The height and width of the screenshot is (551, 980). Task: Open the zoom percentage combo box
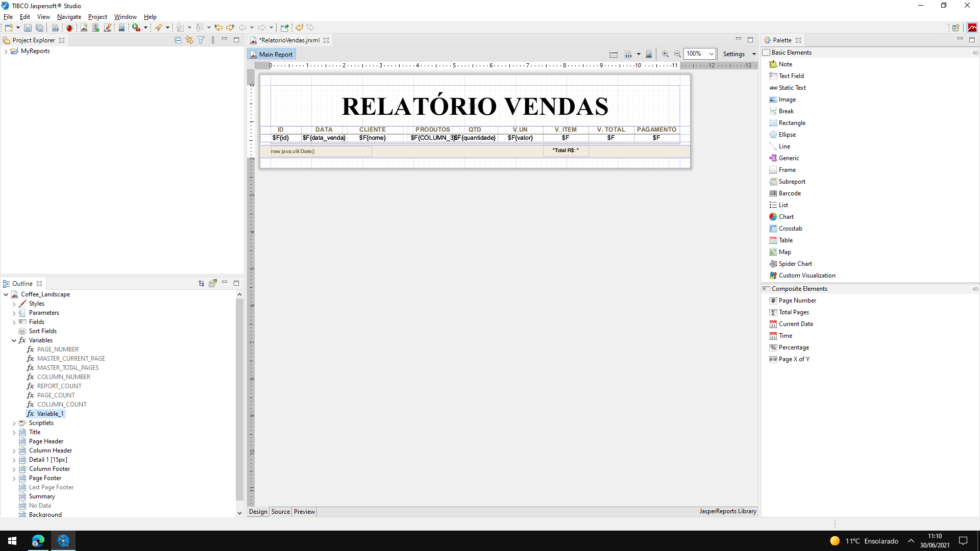(711, 54)
